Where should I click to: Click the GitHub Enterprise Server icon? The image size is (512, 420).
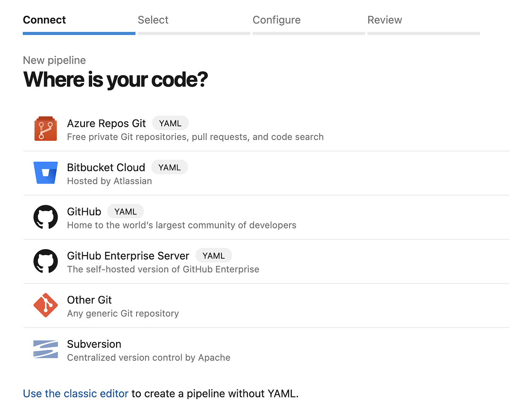pos(46,261)
